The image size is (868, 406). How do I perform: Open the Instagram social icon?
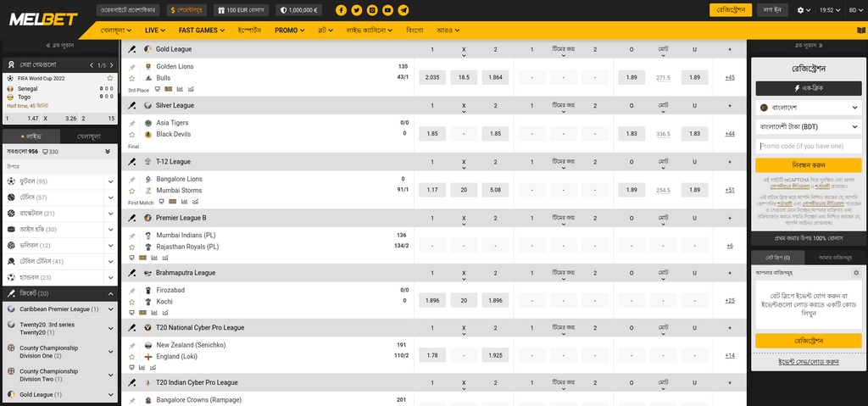pos(373,10)
